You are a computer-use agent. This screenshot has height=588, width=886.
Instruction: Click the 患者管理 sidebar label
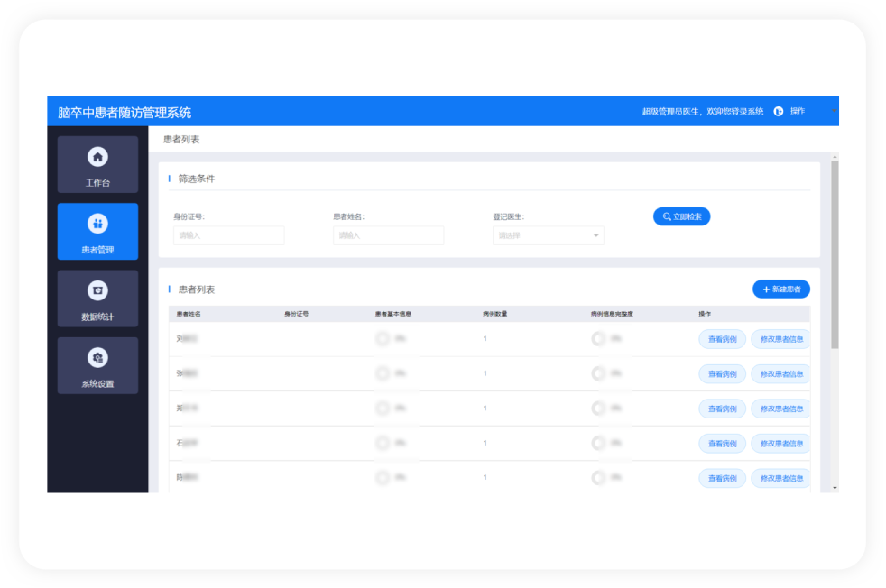click(97, 250)
